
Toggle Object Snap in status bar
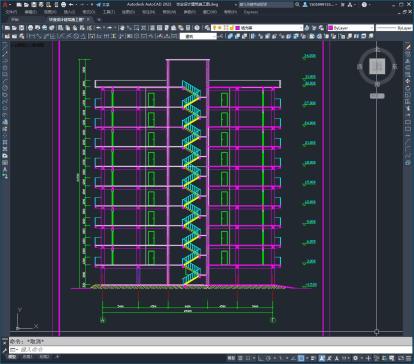[x=301, y=358]
